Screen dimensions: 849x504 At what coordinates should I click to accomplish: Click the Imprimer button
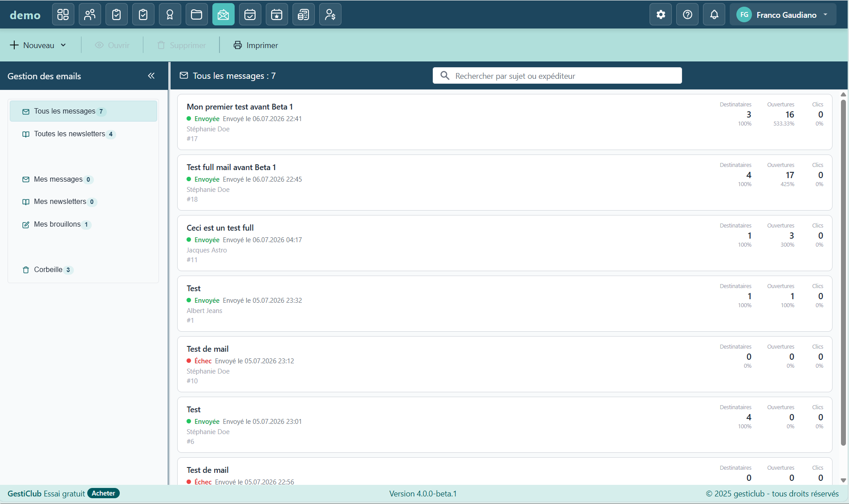click(256, 45)
